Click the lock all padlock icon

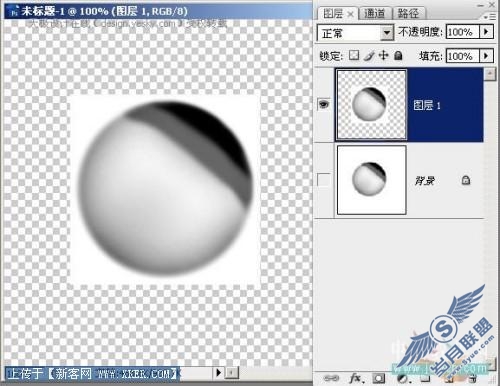pos(398,55)
